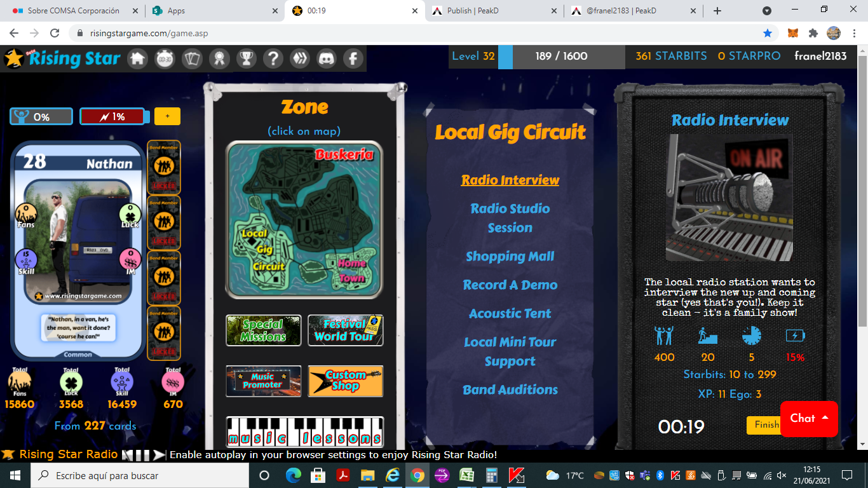Click the stopwatch timer icon
This screenshot has height=488, width=868.
[x=165, y=58]
